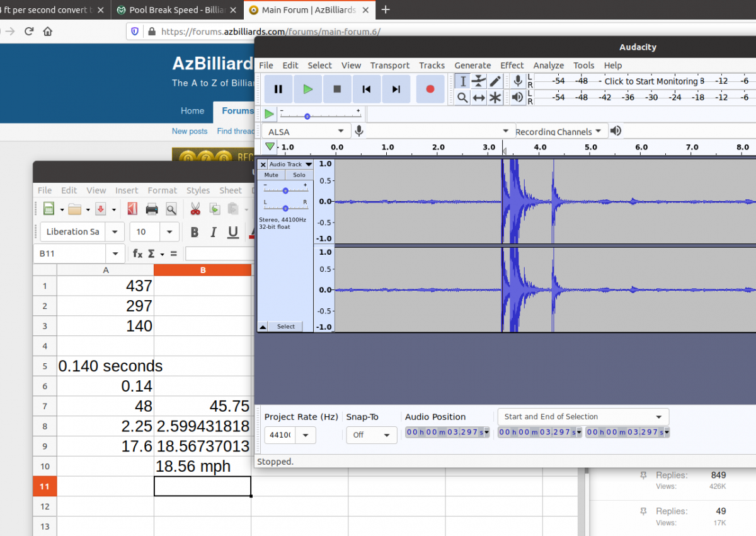The image size is (756, 536).
Task: Click Export as PDF icon in Calc
Action: (132, 209)
